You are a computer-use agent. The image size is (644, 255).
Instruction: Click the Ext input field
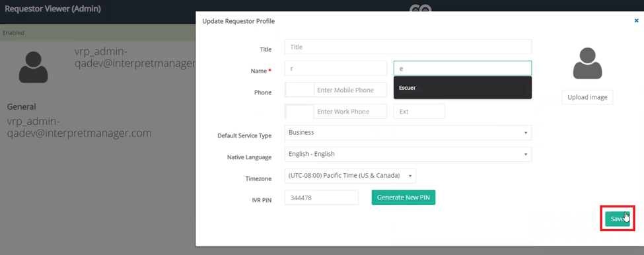(x=419, y=111)
